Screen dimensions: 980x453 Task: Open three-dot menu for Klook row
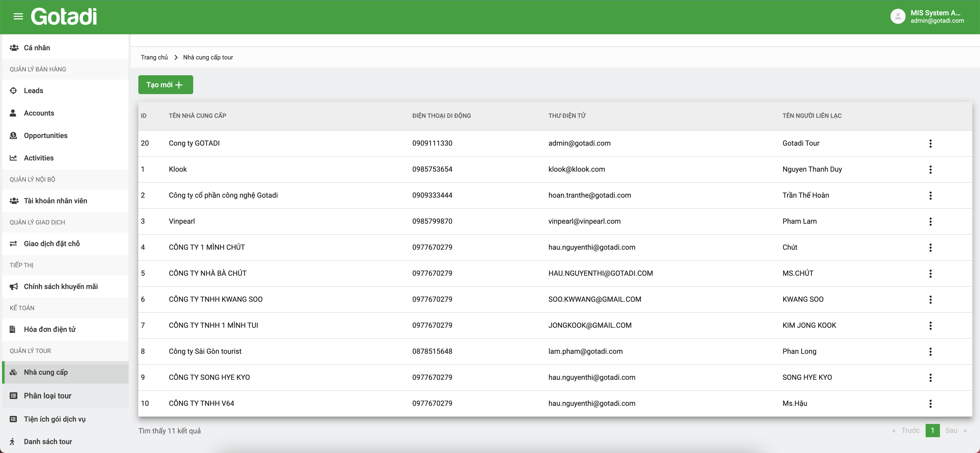tap(930, 169)
